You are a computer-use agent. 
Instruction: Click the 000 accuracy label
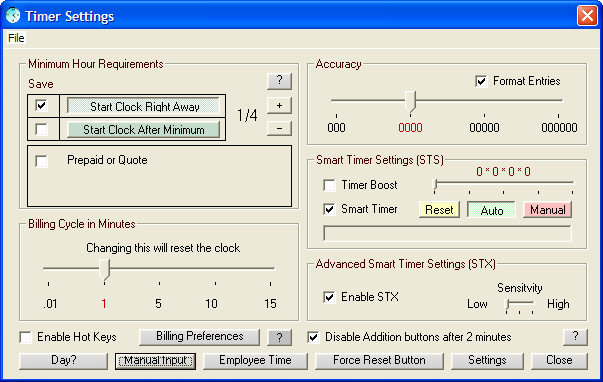coord(336,128)
